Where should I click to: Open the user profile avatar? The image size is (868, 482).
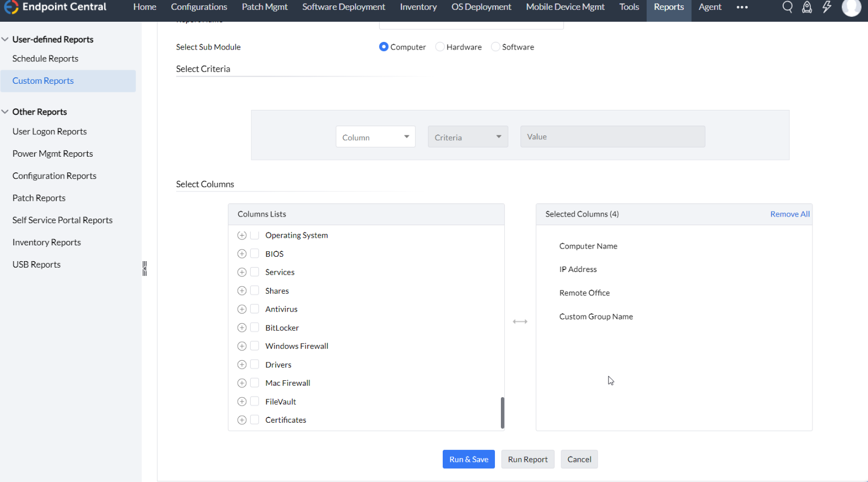click(x=851, y=7)
